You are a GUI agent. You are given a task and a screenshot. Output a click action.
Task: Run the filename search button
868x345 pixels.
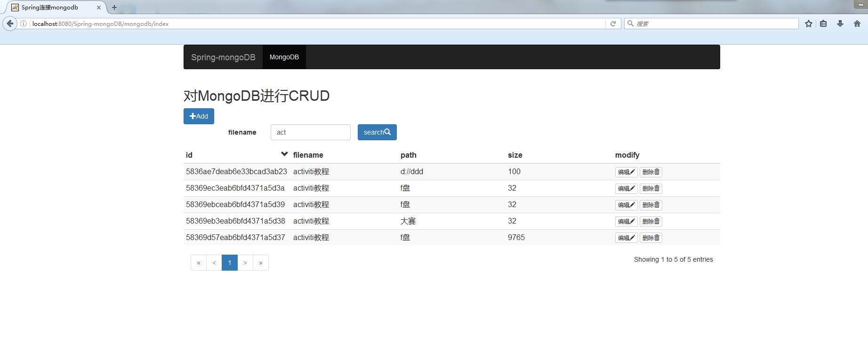377,132
